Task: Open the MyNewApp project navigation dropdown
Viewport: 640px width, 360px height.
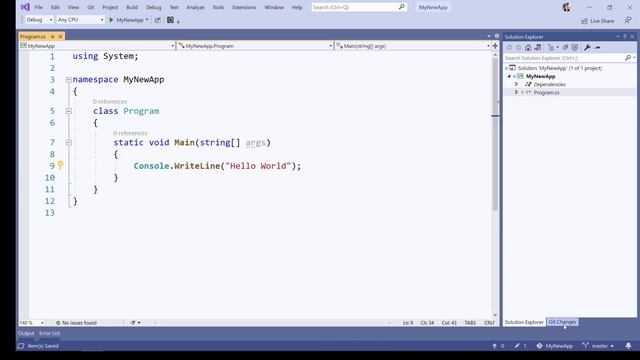Action: [x=97, y=46]
